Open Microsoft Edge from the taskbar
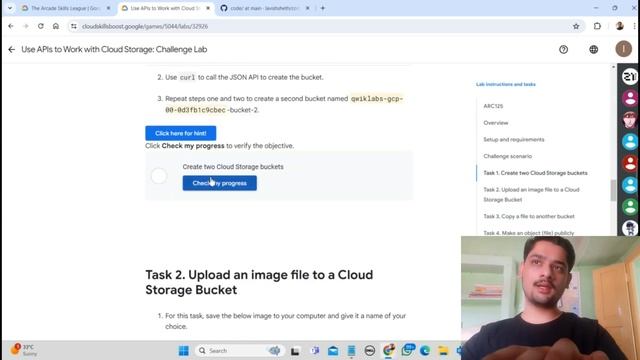640x360 pixels. [425, 351]
